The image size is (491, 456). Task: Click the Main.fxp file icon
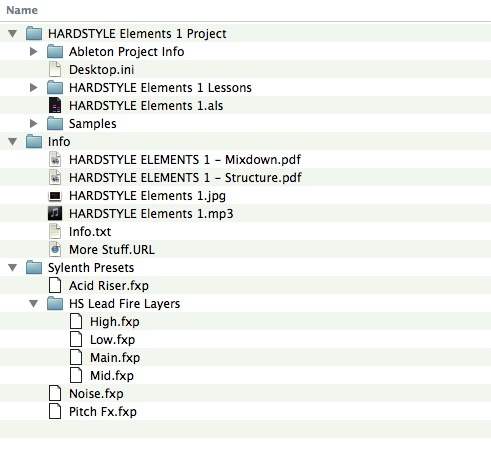pyautogui.click(x=76, y=357)
